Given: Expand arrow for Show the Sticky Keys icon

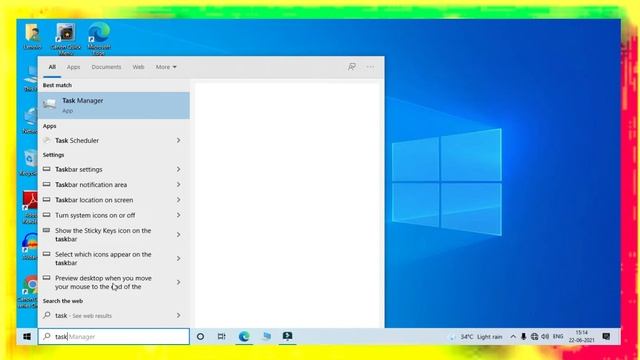Looking at the screenshot, I should pyautogui.click(x=178, y=235).
